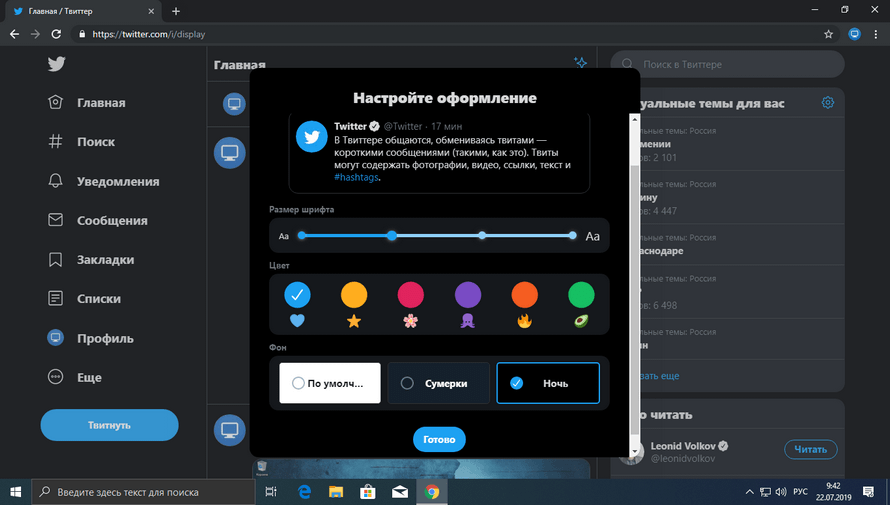
Task: Open Сообщения messages envelope
Action: pyautogui.click(x=98, y=220)
